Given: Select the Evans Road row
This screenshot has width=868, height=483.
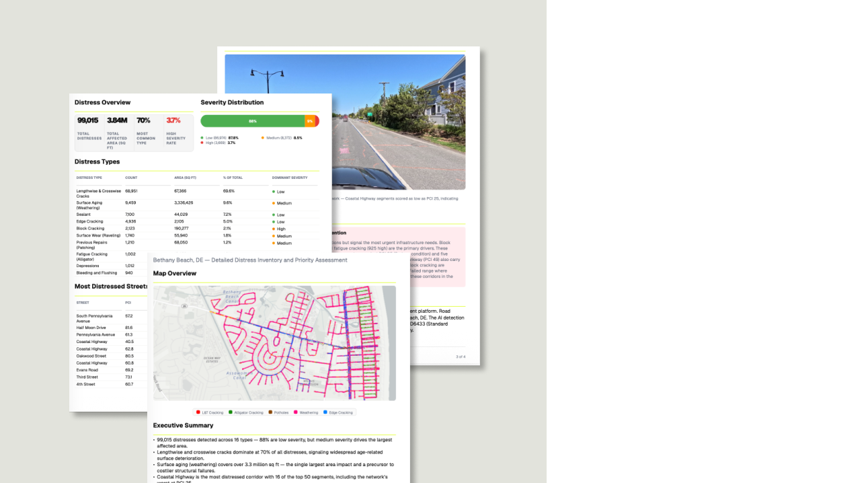Looking at the screenshot, I should coord(111,370).
